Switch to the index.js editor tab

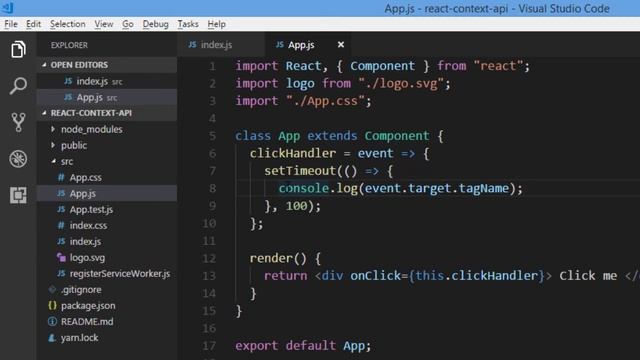pos(221,44)
